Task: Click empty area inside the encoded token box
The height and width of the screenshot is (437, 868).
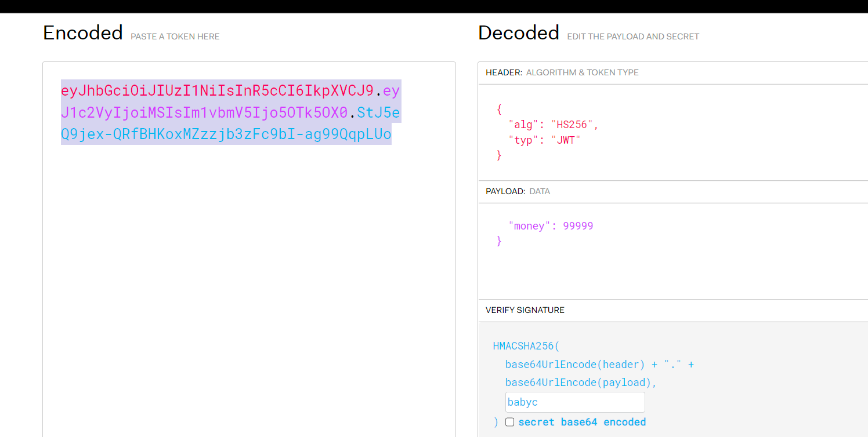Action: coord(248,290)
